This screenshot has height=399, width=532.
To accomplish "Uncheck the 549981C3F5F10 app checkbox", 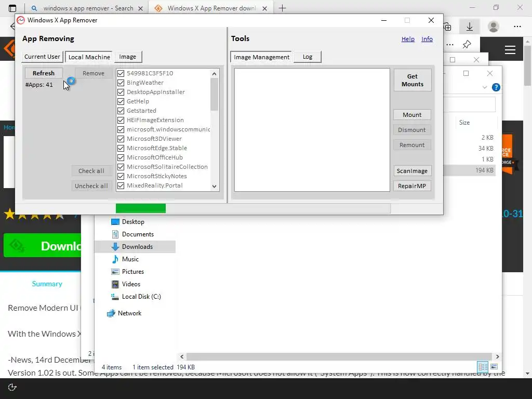I will click(121, 73).
